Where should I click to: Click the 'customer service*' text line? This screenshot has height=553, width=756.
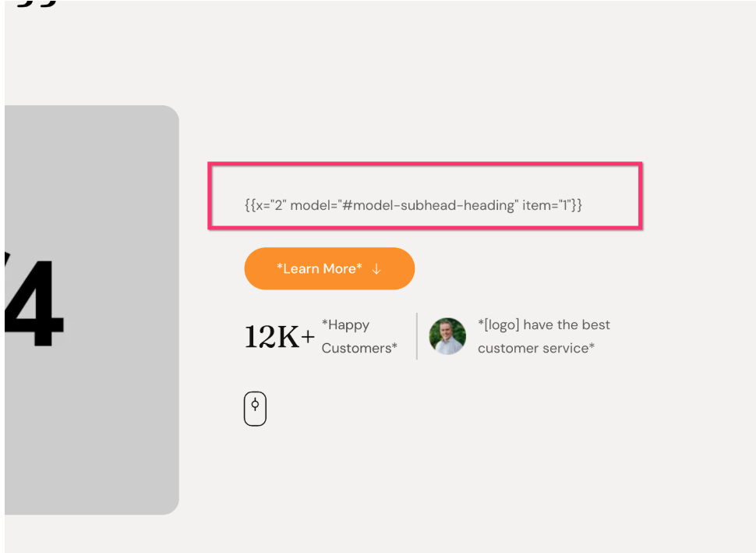[536, 348]
